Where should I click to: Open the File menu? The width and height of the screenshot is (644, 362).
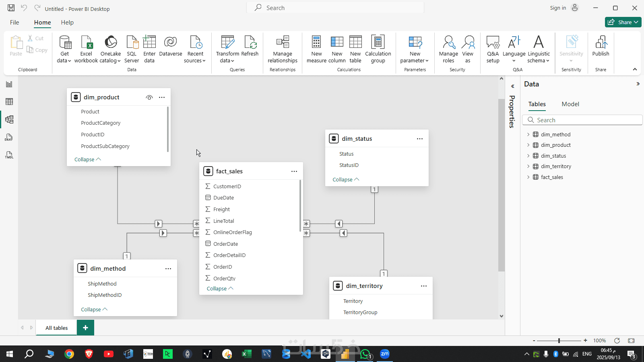click(14, 23)
